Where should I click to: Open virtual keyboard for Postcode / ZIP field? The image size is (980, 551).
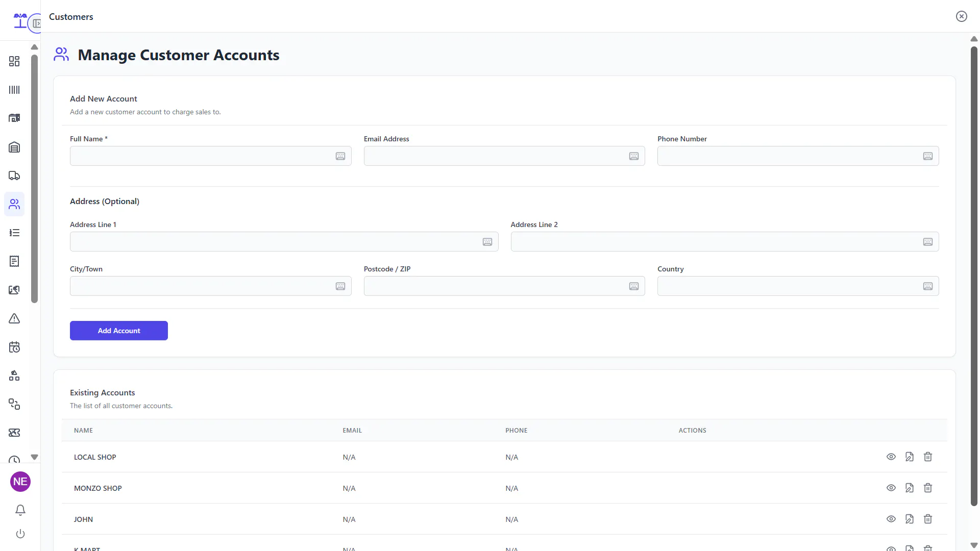tap(634, 286)
